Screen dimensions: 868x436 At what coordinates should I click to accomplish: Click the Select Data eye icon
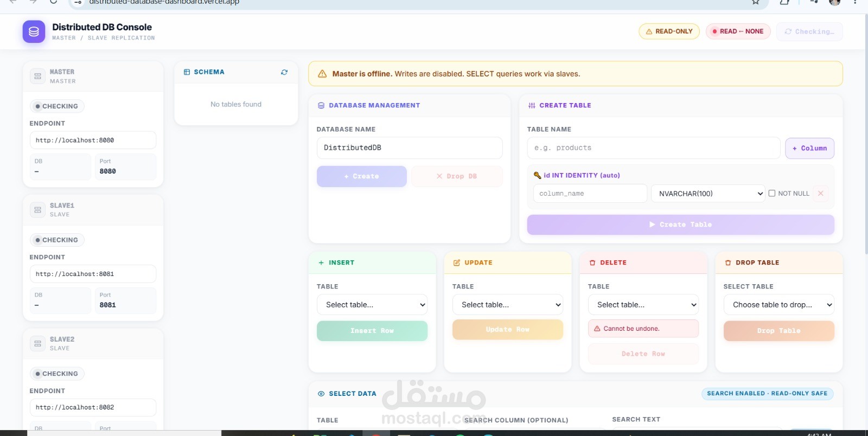[321, 394]
